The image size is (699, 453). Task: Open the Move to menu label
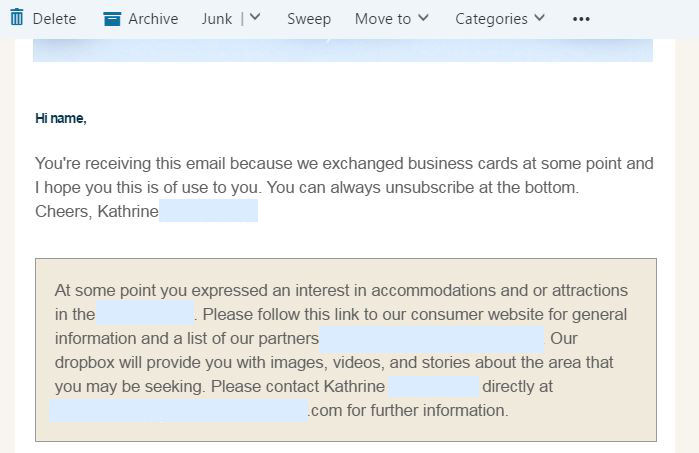coord(382,19)
